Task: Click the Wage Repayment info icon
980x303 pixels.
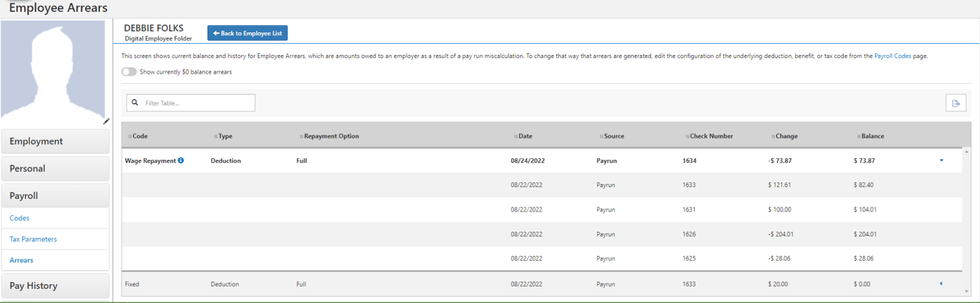Action: click(x=181, y=161)
